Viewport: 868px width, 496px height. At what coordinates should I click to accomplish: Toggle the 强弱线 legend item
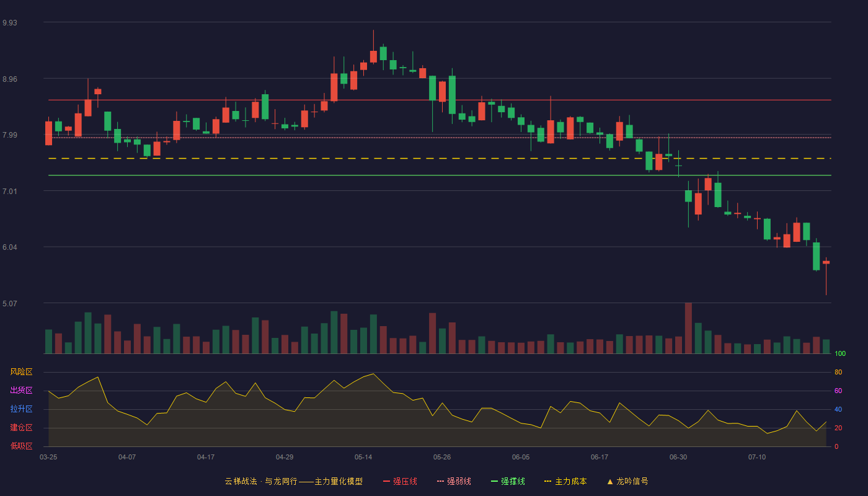click(x=454, y=481)
